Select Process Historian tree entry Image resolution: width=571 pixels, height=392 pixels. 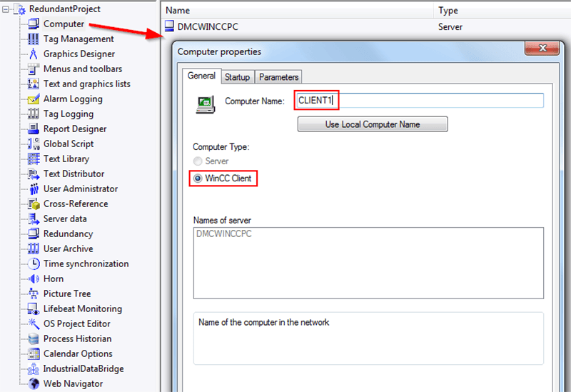click(x=78, y=339)
